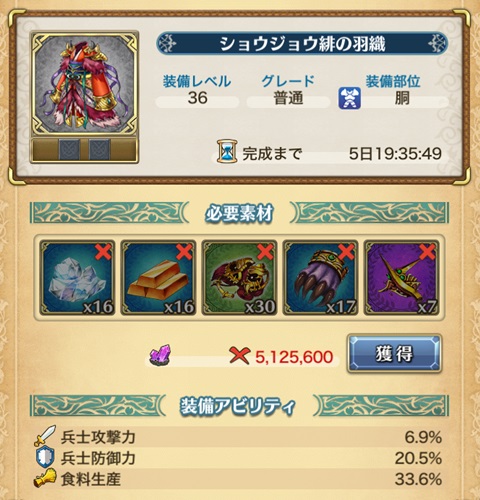Tap the sword soldier attack icon
The image size is (480, 500).
click(45, 436)
